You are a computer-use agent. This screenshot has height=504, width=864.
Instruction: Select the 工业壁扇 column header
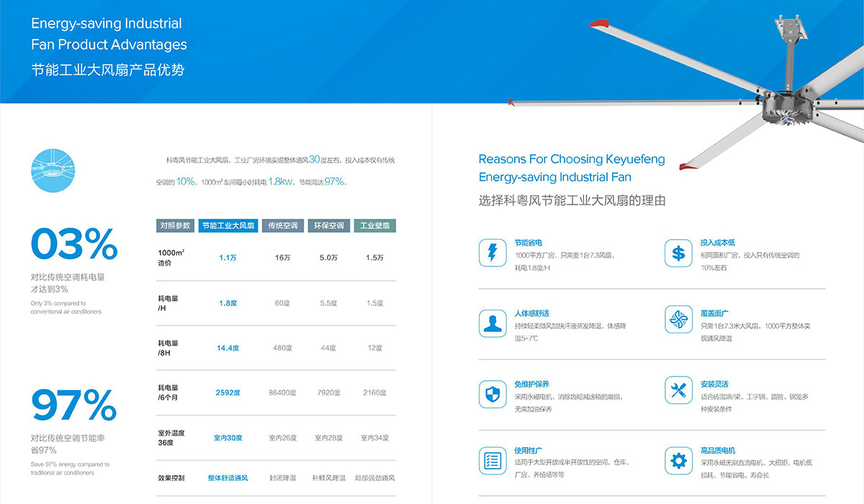[374, 225]
